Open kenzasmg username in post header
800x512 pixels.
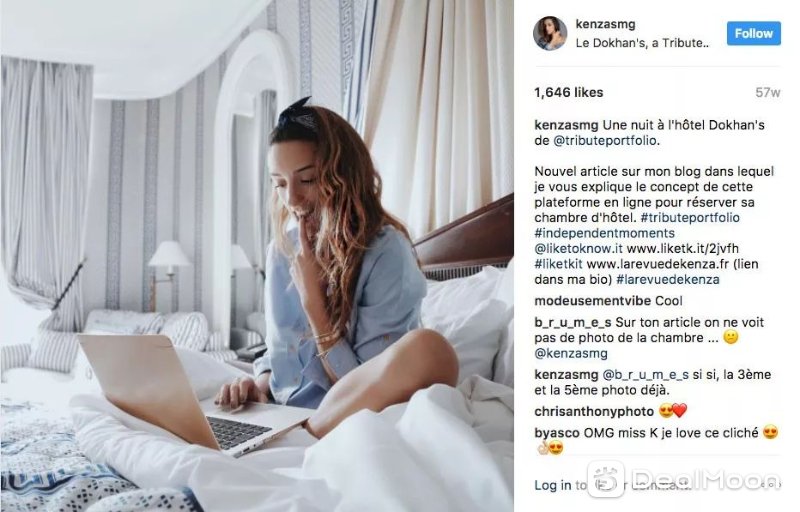(x=605, y=24)
